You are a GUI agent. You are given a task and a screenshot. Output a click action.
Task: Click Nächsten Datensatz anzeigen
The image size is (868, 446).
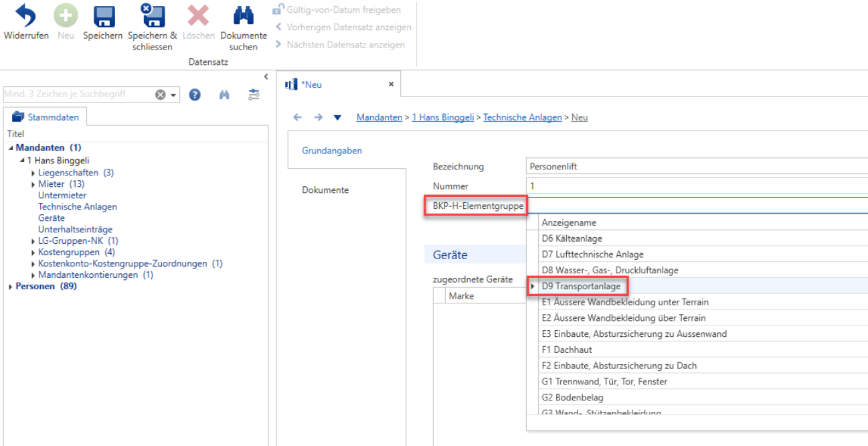pyautogui.click(x=340, y=45)
